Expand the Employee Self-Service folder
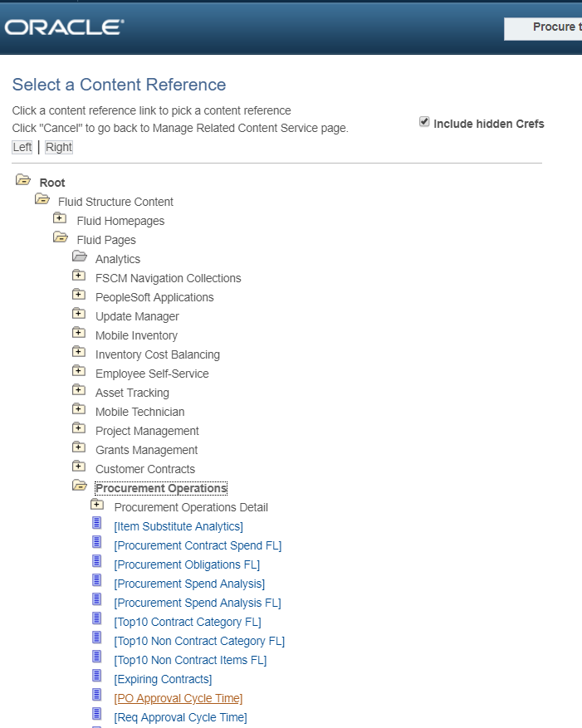Viewport: 582px width, 728px height. point(79,370)
